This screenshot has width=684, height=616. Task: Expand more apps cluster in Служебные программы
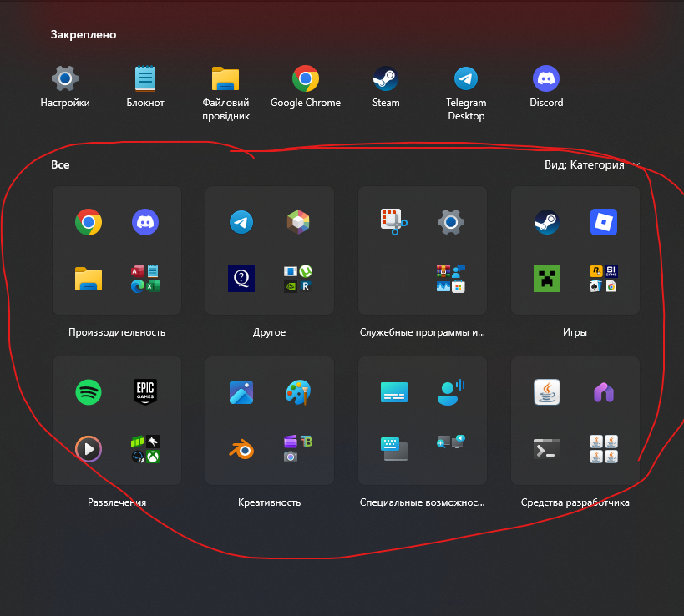(451, 279)
